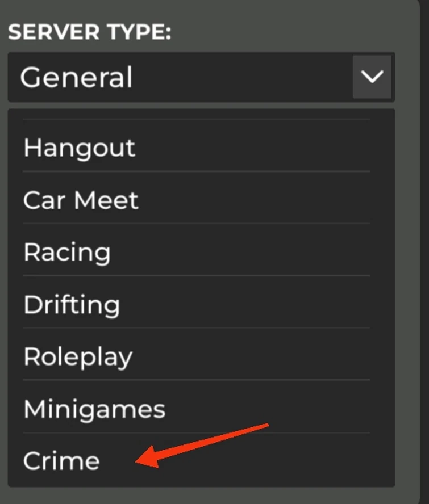Collapse the dropdown using the chevron arrow
The height and width of the screenshot is (504, 429).
(x=372, y=77)
